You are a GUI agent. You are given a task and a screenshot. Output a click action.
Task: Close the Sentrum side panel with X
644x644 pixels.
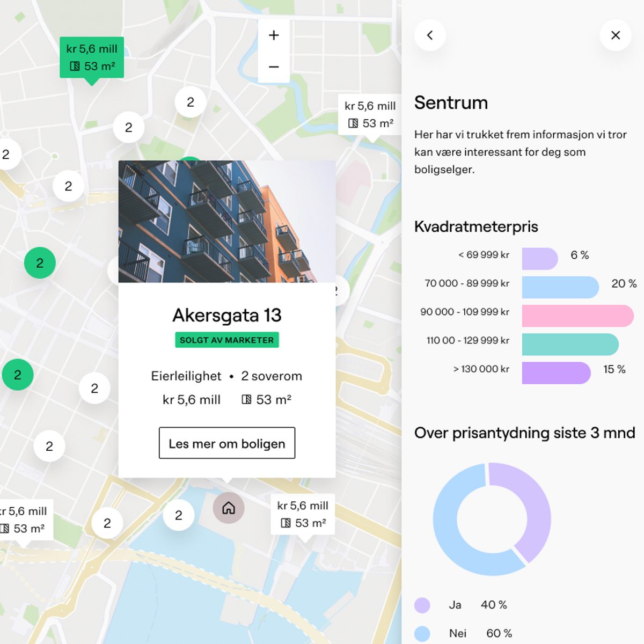coord(616,35)
